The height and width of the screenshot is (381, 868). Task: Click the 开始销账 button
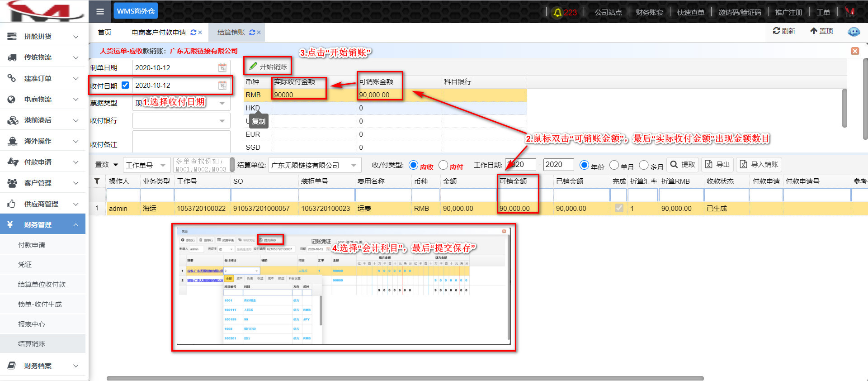[268, 67]
